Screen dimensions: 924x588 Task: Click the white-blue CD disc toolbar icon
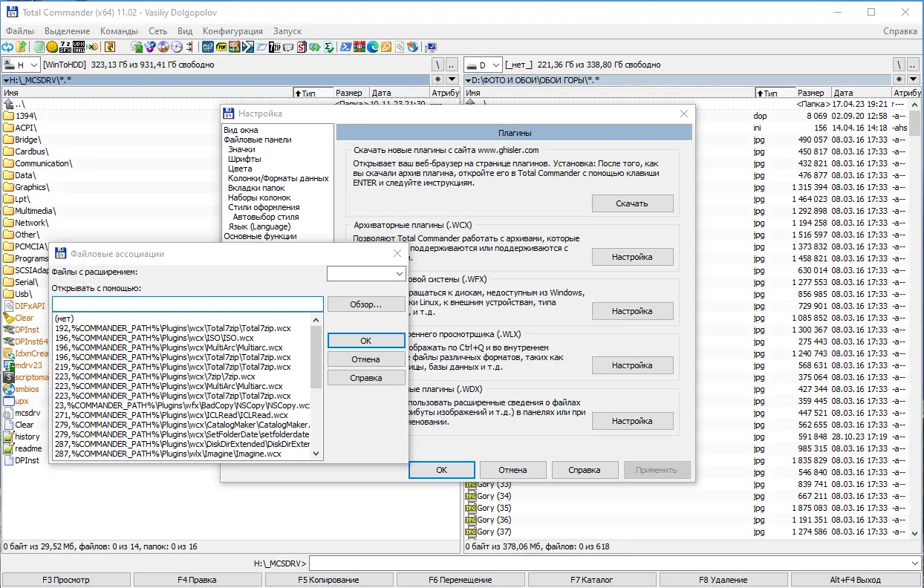point(176,47)
